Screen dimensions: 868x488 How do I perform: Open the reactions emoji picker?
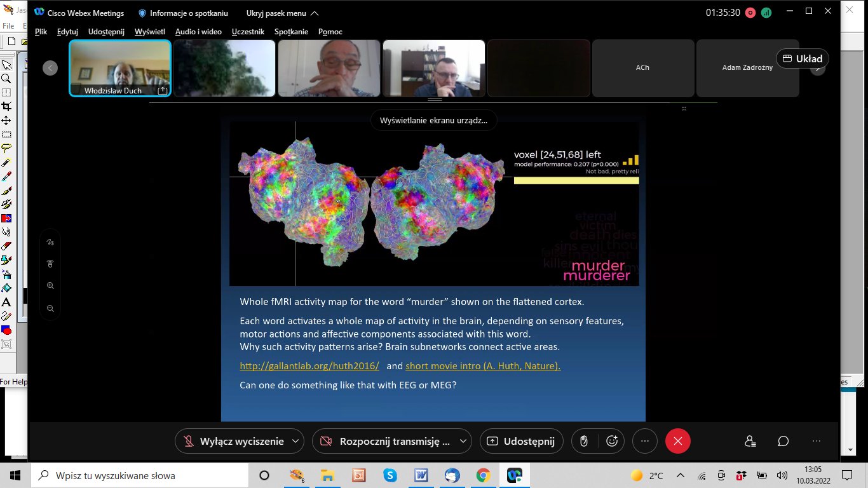[x=612, y=441]
